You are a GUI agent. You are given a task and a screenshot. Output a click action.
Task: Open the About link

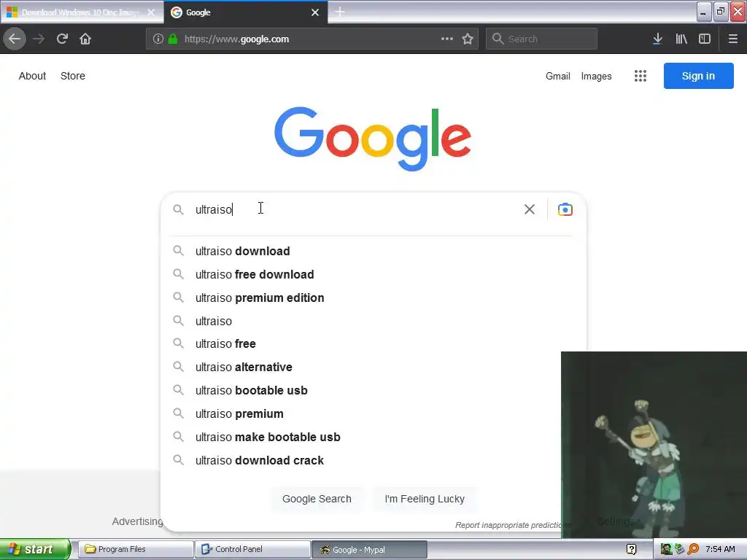[32, 76]
